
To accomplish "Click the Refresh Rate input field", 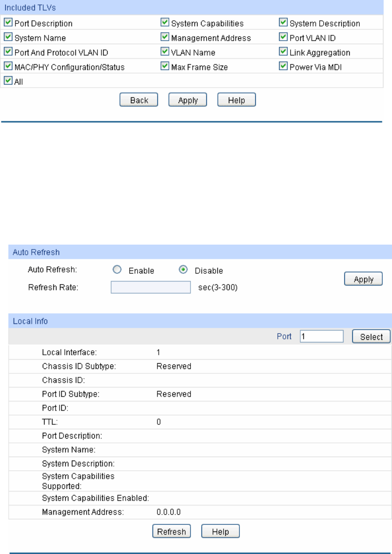I will click(150, 288).
